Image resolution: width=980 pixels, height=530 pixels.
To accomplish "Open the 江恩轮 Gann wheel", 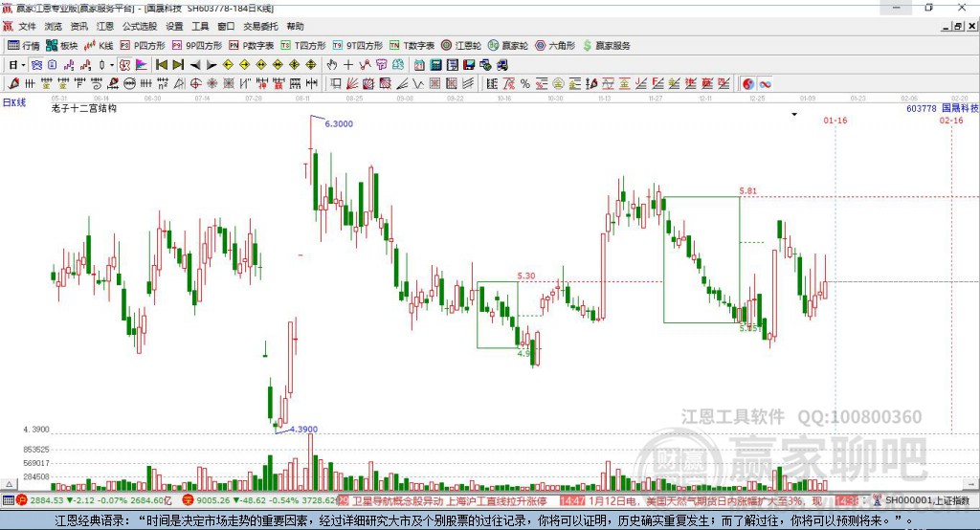I will (x=461, y=46).
